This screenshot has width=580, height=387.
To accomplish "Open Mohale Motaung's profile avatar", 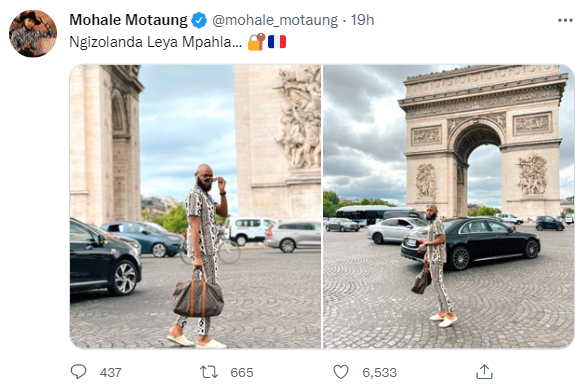I will tap(33, 33).
